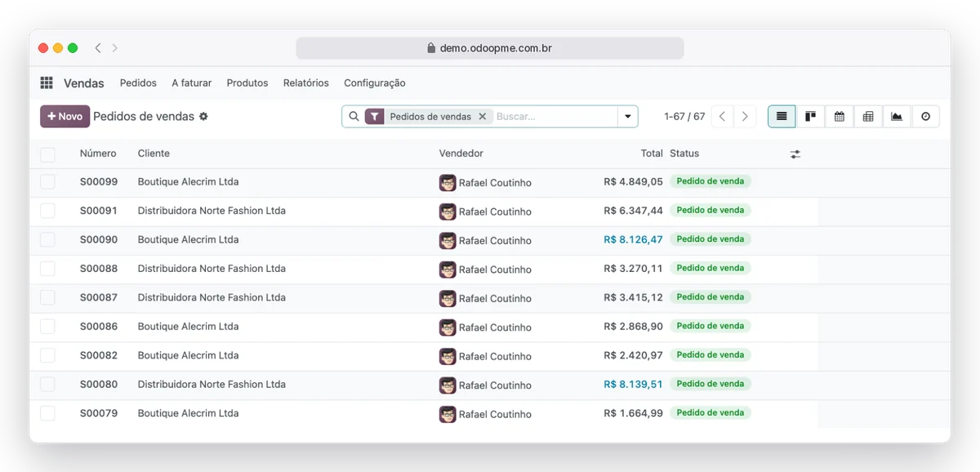Switch to Kanban view

coord(810,117)
